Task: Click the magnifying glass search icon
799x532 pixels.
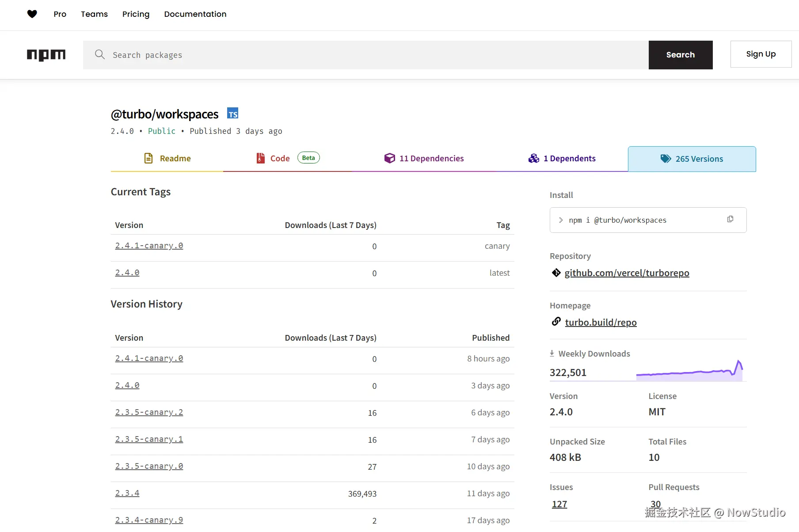Action: pos(100,54)
